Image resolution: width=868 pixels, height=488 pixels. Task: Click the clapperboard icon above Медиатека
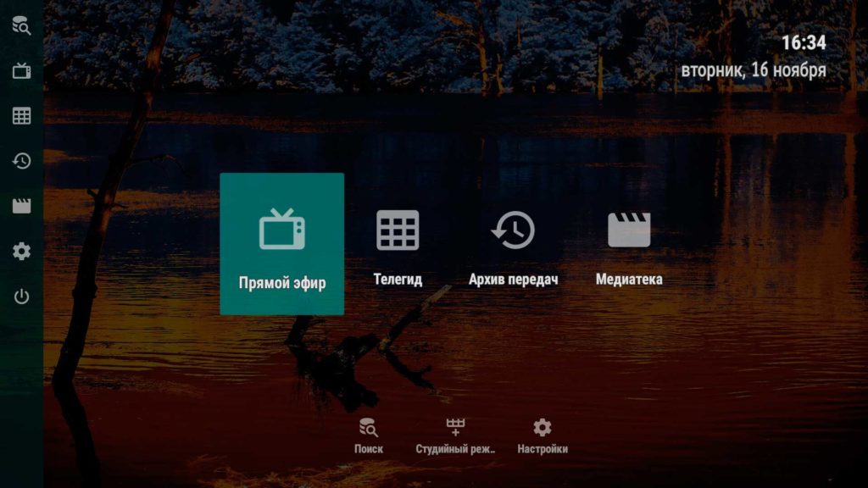coord(628,229)
